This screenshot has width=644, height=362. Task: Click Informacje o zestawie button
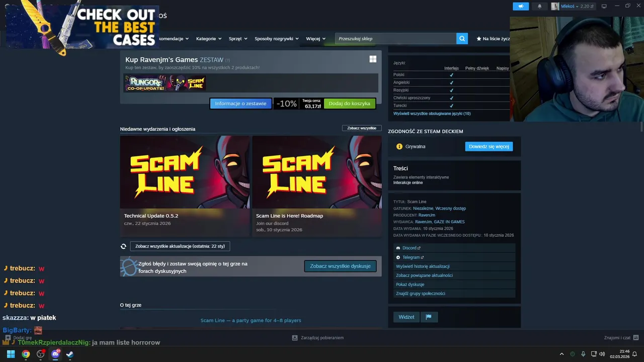pyautogui.click(x=240, y=104)
